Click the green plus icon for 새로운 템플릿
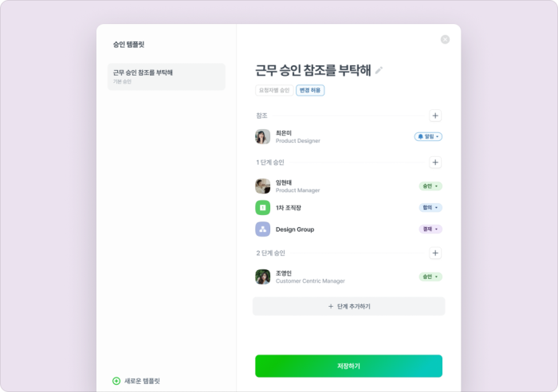The image size is (558, 392). [116, 381]
